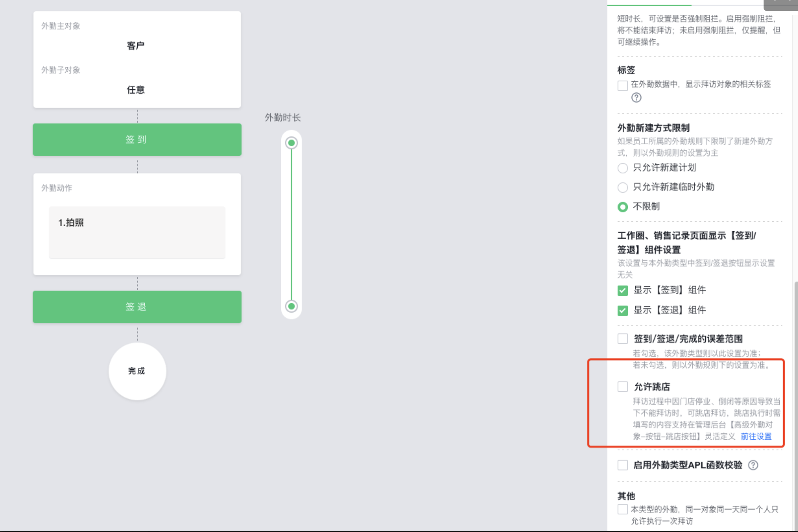Click help icon beside 启用外勤类型APL函数校验

pos(753,465)
